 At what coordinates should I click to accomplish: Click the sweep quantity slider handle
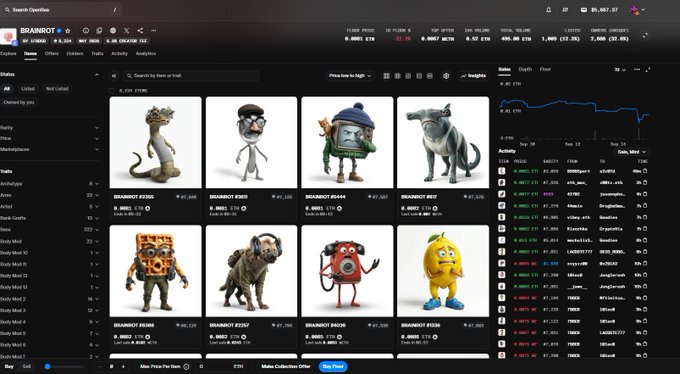[47, 367]
